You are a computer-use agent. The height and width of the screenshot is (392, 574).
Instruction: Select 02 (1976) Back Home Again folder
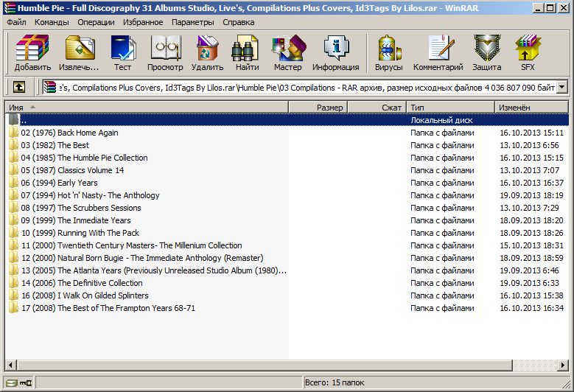coord(69,133)
